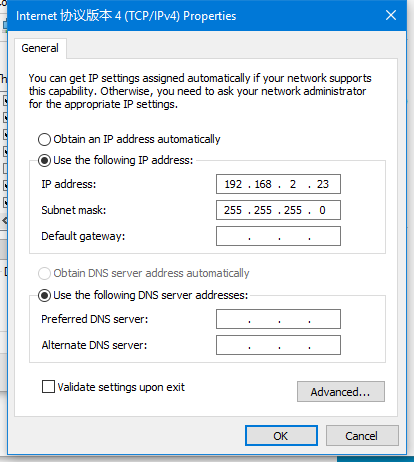Image resolution: width=414 pixels, height=462 pixels.
Task: Click the Alternate DNS server field
Action: 278,345
